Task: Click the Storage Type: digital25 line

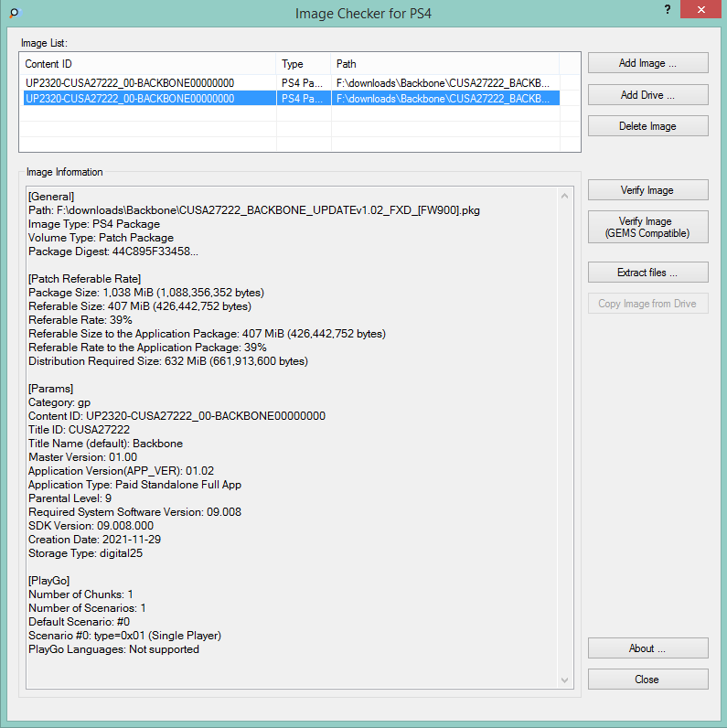Action: tap(85, 553)
